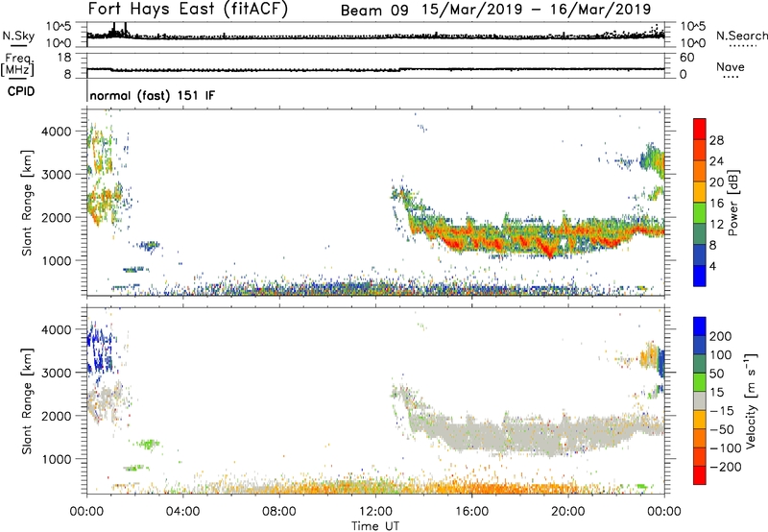Pick the gray segment of velocity colorbar
Viewport: 768px width, 532px height.
[x=700, y=401]
